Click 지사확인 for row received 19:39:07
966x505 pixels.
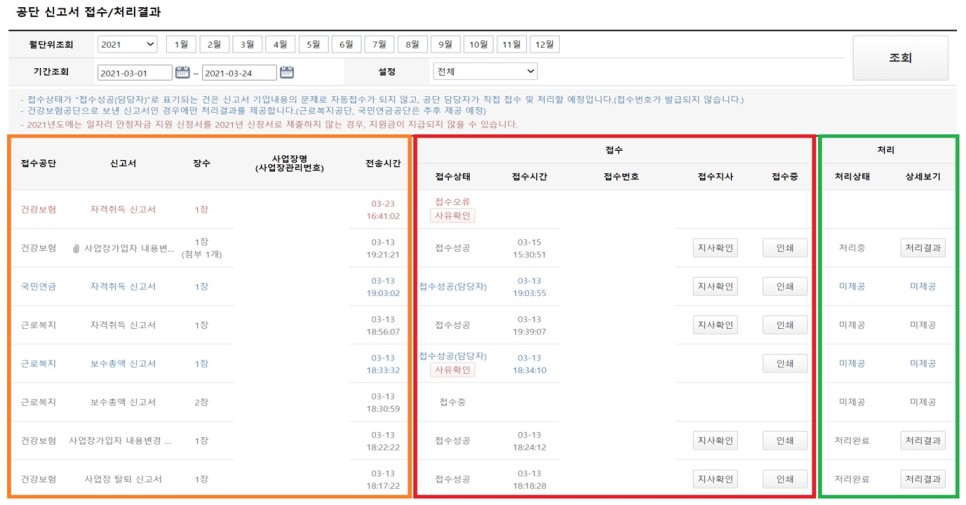point(715,325)
